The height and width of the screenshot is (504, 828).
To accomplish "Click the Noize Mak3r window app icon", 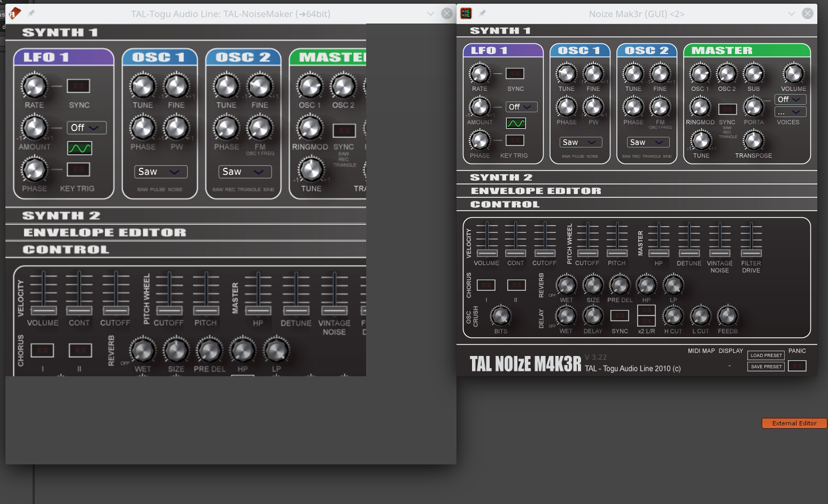I will pyautogui.click(x=466, y=13).
